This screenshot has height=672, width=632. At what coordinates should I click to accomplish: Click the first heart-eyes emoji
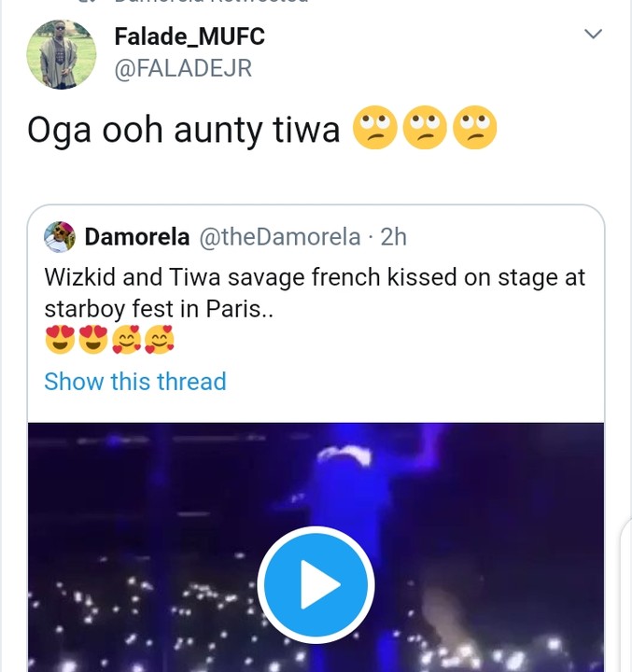(x=60, y=342)
